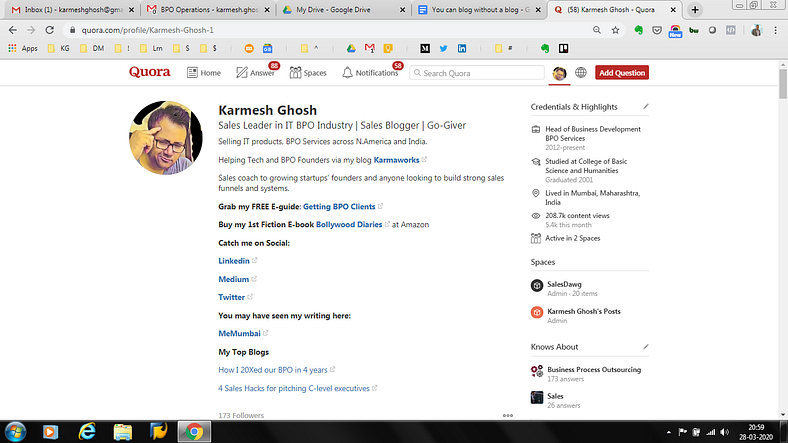Open the Google Calendar bookmark icon
Image resolution: width=788 pixels, height=443 pixels.
tap(267, 48)
